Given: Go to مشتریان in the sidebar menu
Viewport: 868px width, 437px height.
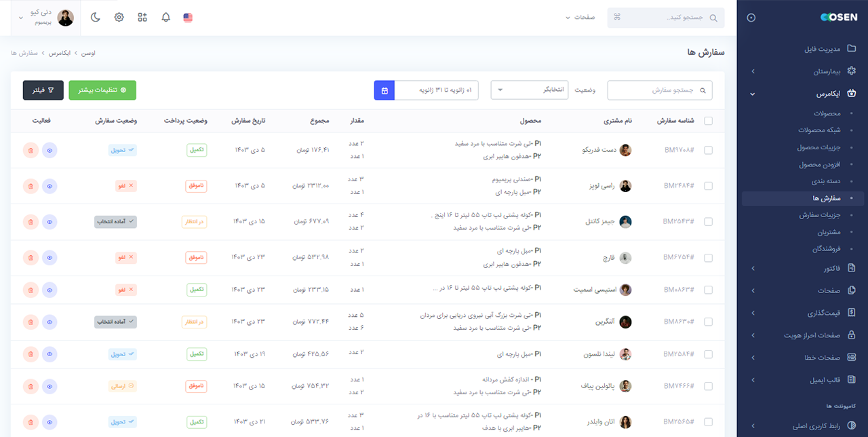Looking at the screenshot, I should click(x=827, y=231).
